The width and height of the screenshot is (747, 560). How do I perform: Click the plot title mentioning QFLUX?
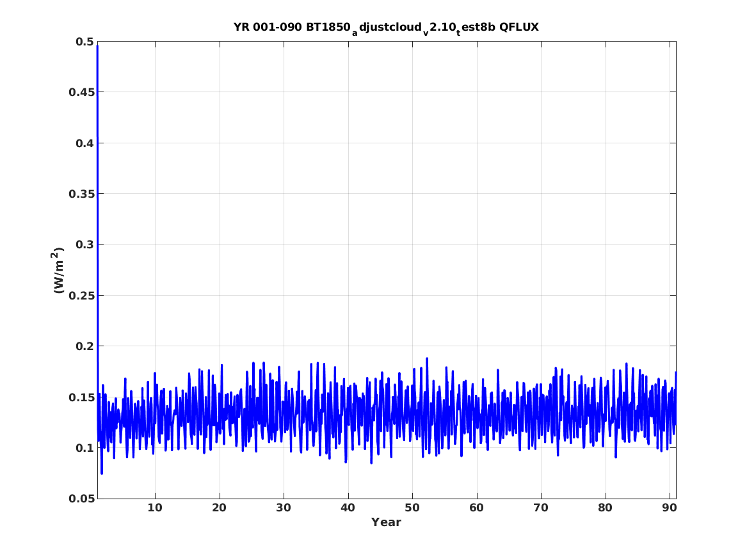[x=386, y=28]
